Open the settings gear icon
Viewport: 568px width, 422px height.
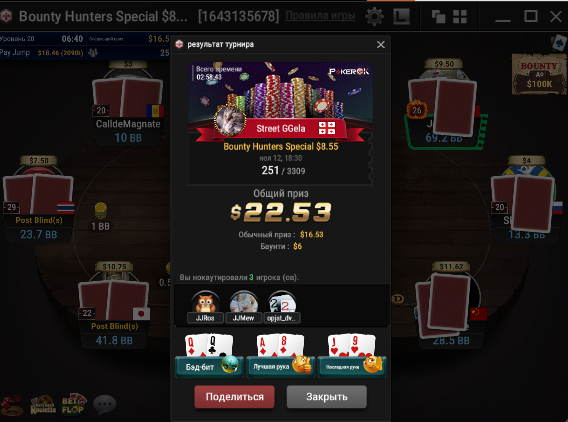[x=374, y=16]
